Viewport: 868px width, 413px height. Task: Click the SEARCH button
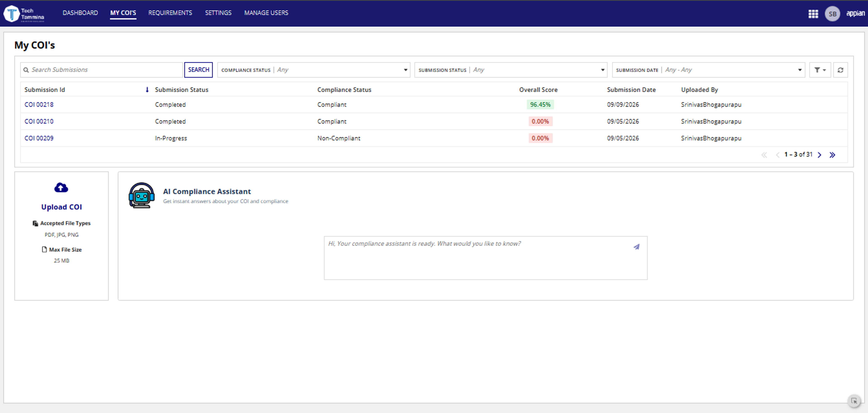(198, 70)
